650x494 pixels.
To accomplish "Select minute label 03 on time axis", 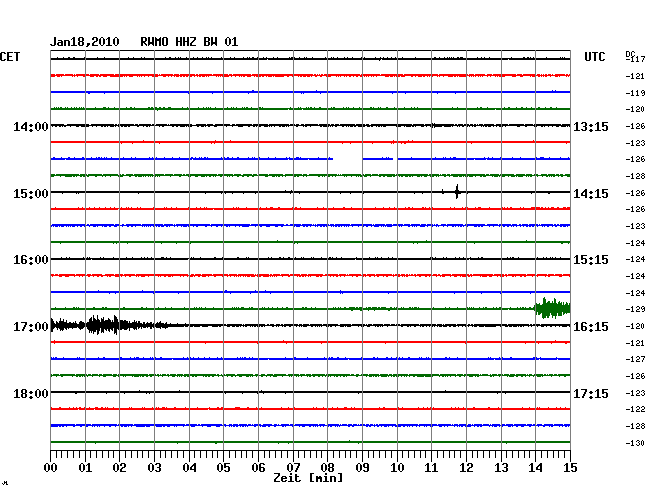I will (154, 467).
